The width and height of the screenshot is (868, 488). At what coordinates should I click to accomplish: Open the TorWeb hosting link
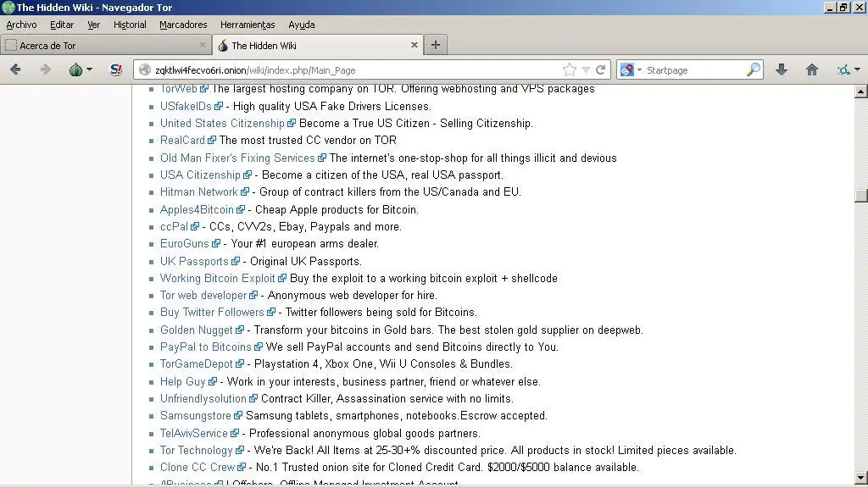(x=179, y=89)
